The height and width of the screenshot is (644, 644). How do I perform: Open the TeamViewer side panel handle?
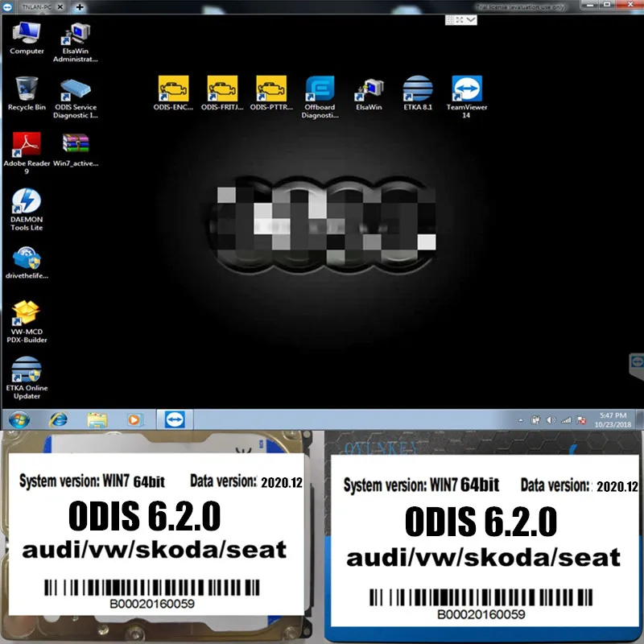(637, 366)
